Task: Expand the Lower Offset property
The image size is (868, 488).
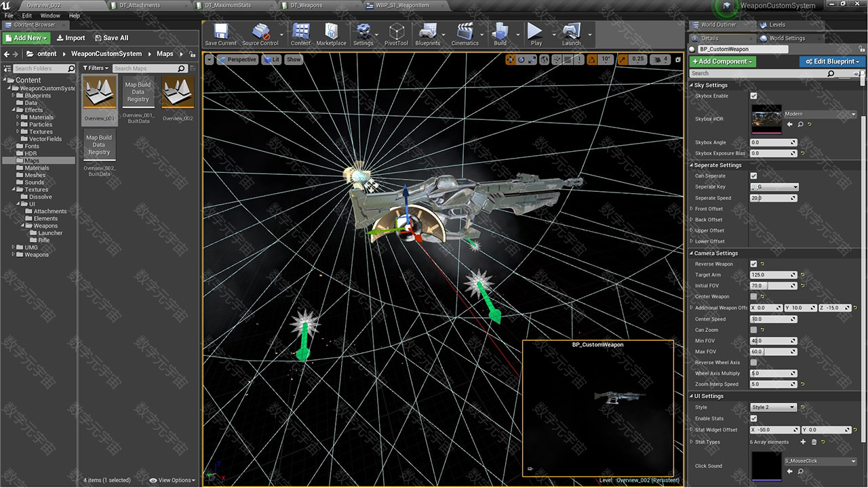Action: pos(692,241)
